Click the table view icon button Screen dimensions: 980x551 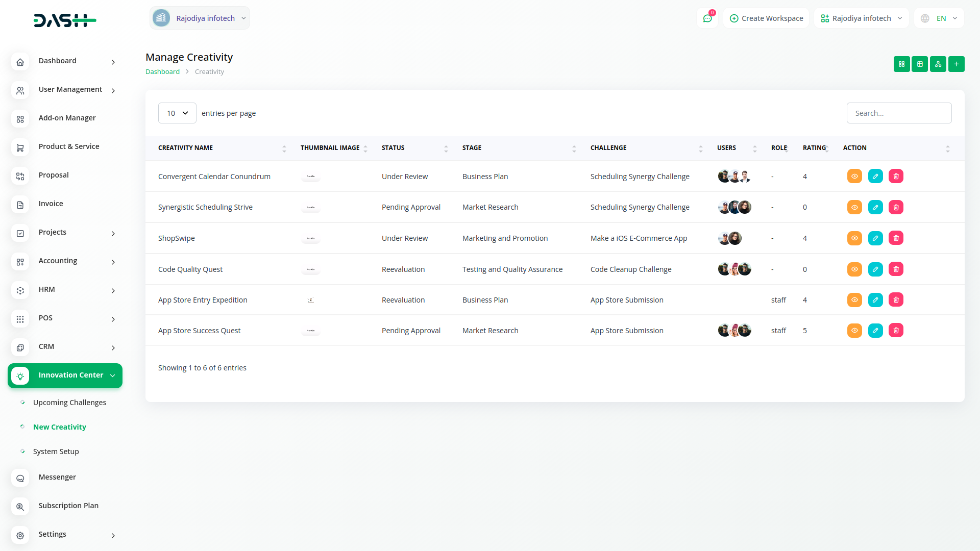pos(920,64)
